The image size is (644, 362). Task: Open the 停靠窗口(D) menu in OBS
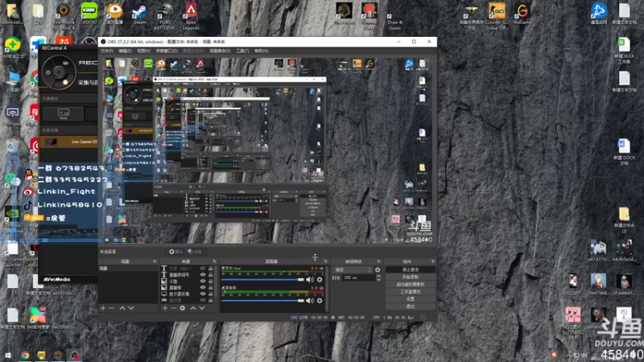(x=167, y=51)
